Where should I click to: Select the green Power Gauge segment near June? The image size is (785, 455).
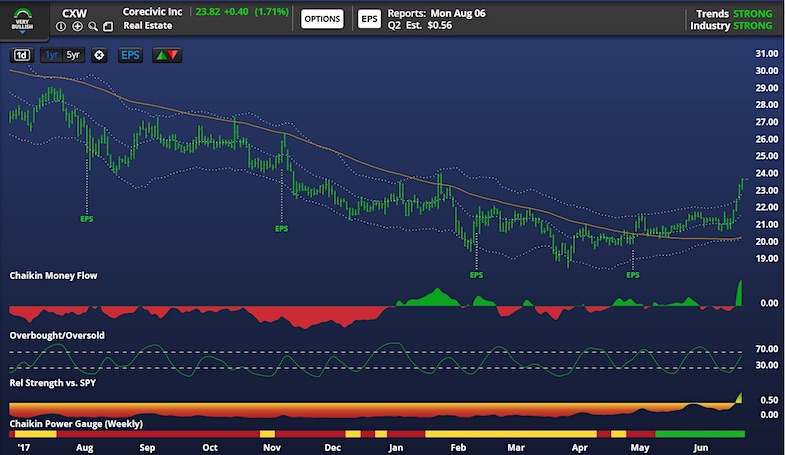pyautogui.click(x=700, y=434)
